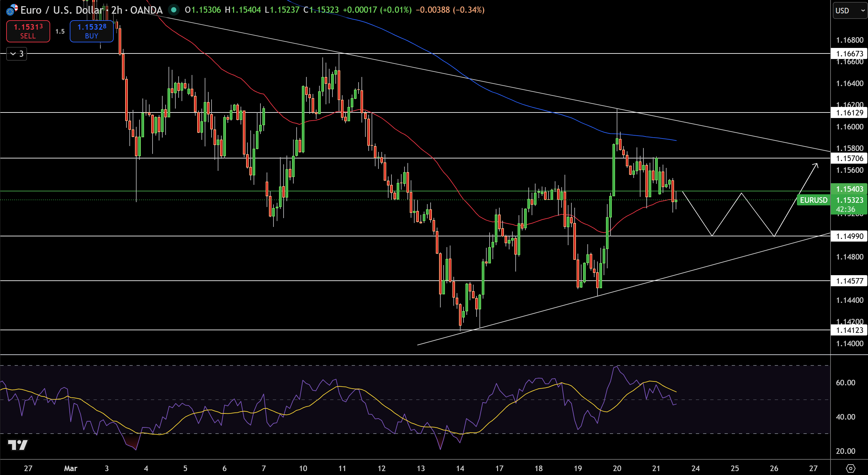Click date 20 on the time axis
The height and width of the screenshot is (475, 868).
tap(617, 468)
